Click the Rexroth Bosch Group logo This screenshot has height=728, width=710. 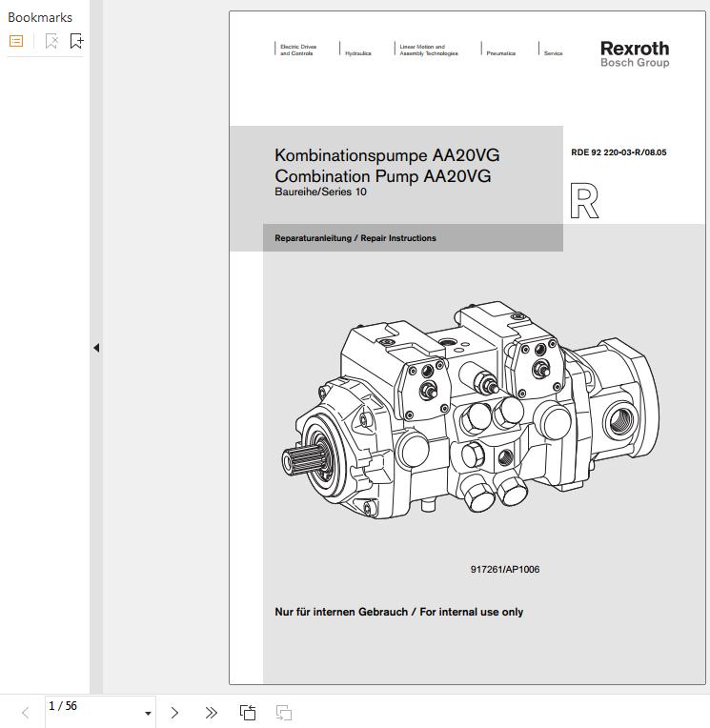click(x=635, y=54)
